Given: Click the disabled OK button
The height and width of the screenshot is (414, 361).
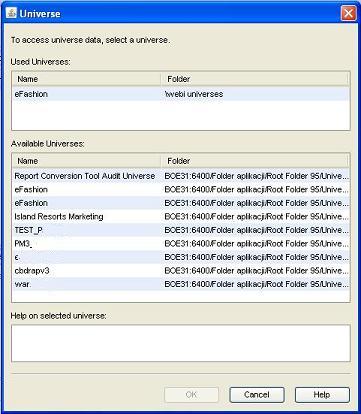Looking at the screenshot, I should (x=191, y=395).
